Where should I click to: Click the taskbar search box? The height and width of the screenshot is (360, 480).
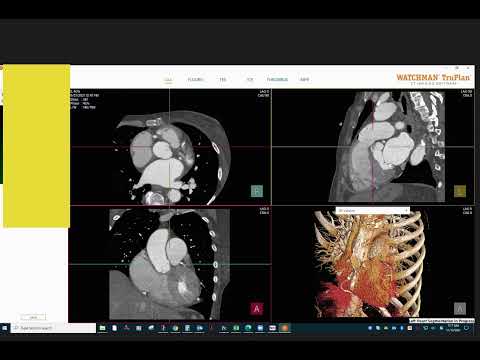(53, 328)
